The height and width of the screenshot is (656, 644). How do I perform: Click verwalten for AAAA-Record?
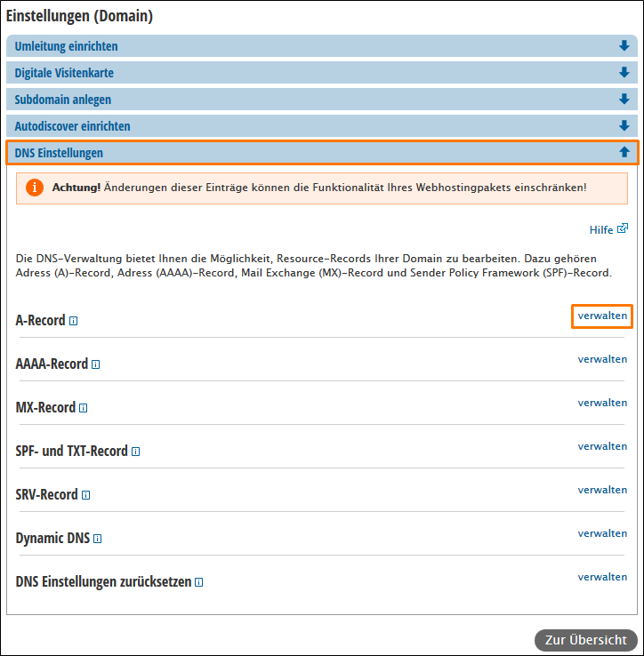602,359
